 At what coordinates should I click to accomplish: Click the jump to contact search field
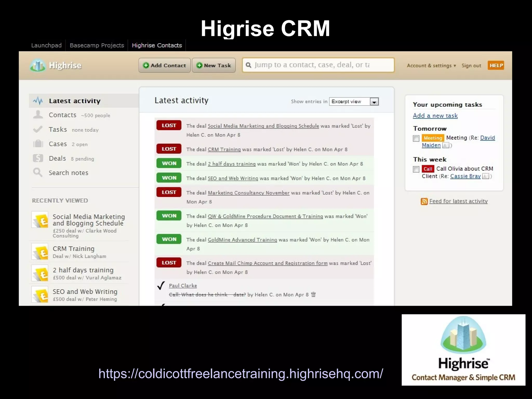click(x=318, y=65)
